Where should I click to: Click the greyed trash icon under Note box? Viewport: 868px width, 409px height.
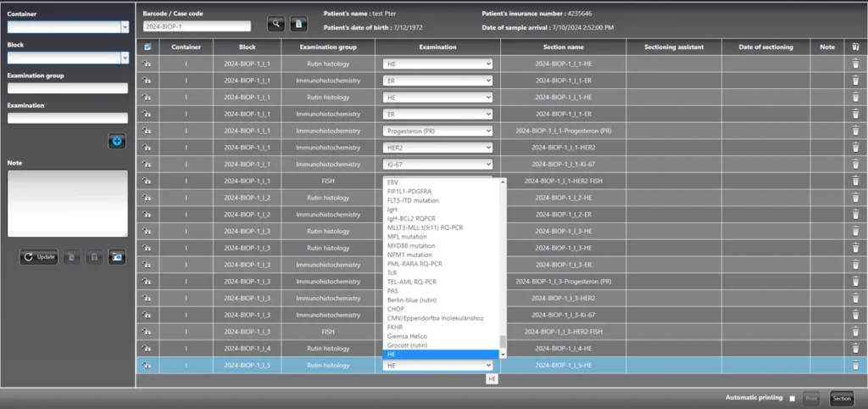(x=94, y=256)
